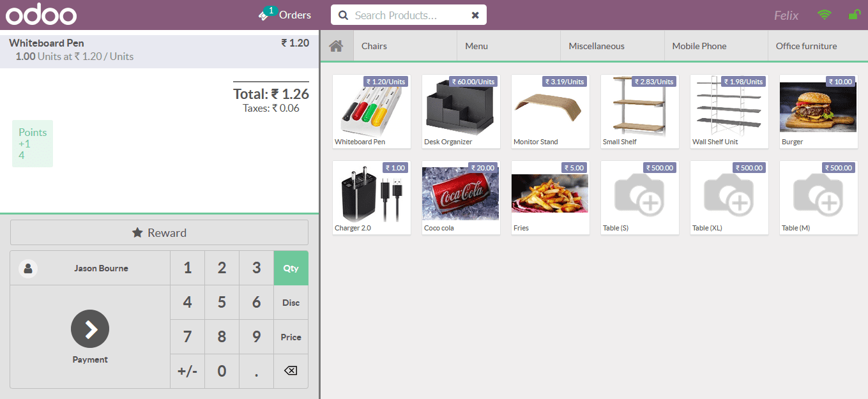Add image placeholder Table (S) product

point(640,198)
